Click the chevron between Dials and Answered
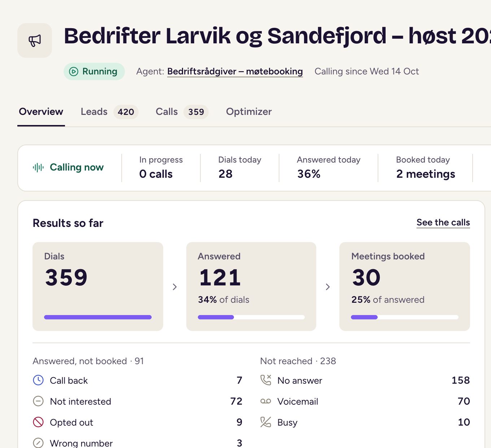The width and height of the screenshot is (491, 448). tap(175, 287)
